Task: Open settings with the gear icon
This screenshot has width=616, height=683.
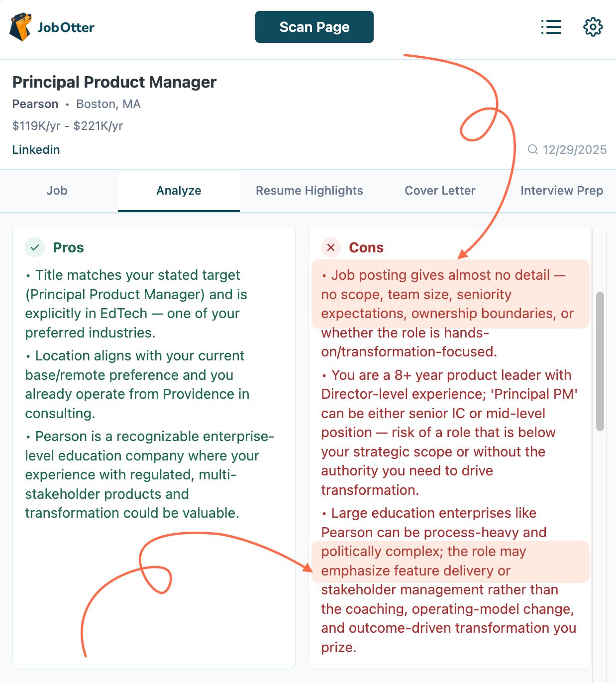Action: (x=593, y=27)
